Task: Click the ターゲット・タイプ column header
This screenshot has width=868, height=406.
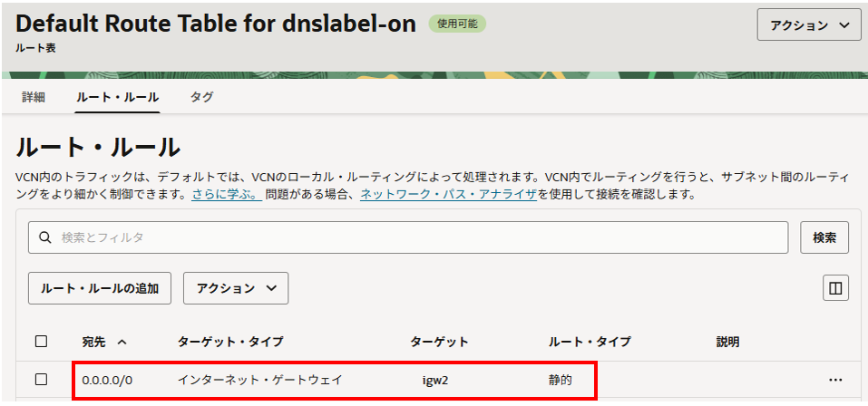Action: point(230,343)
